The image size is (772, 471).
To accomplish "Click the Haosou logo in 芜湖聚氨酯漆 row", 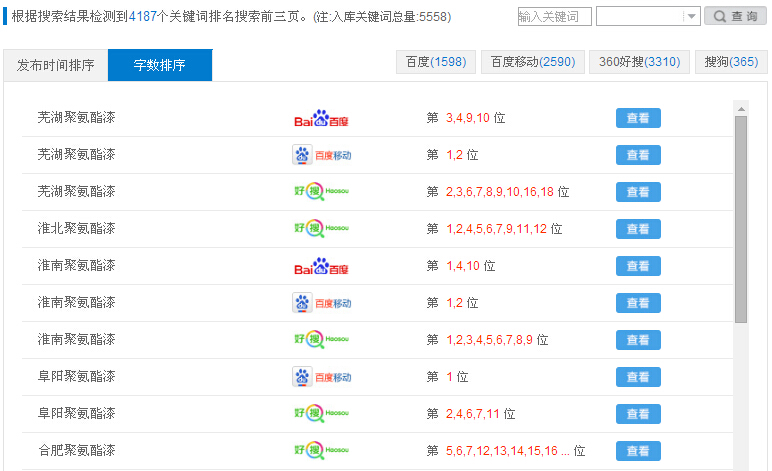I will 322,191.
